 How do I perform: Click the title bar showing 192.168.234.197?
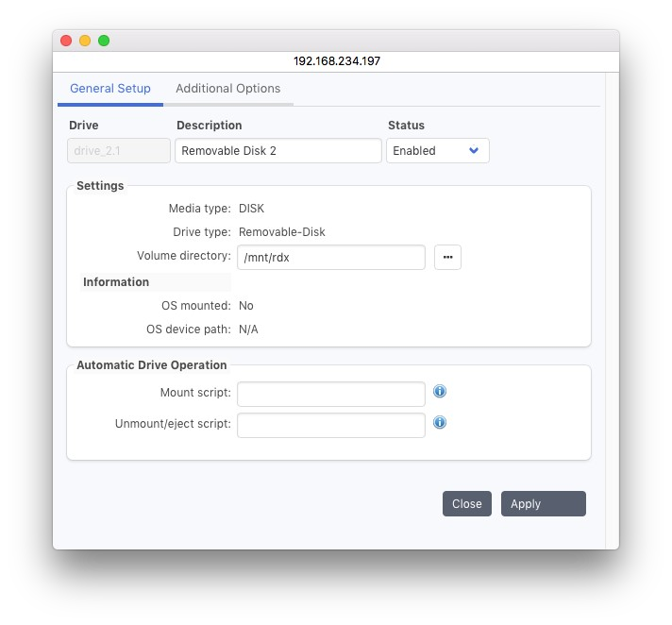[336, 60]
